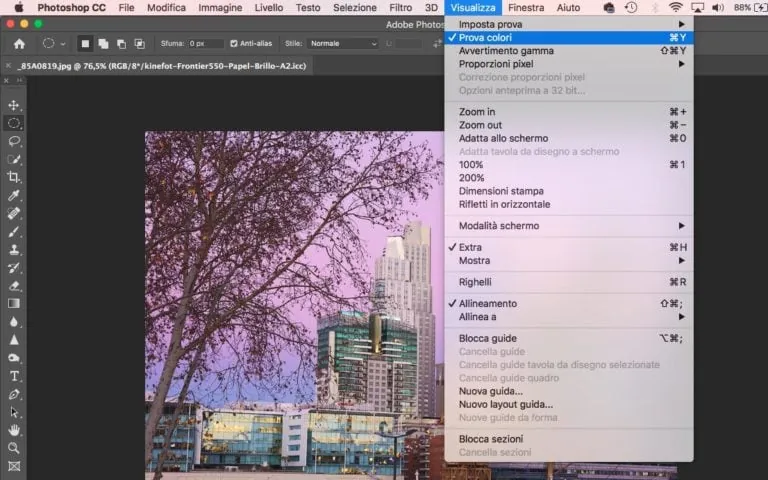
Task: Select the Blur drop tool
Action: click(14, 322)
